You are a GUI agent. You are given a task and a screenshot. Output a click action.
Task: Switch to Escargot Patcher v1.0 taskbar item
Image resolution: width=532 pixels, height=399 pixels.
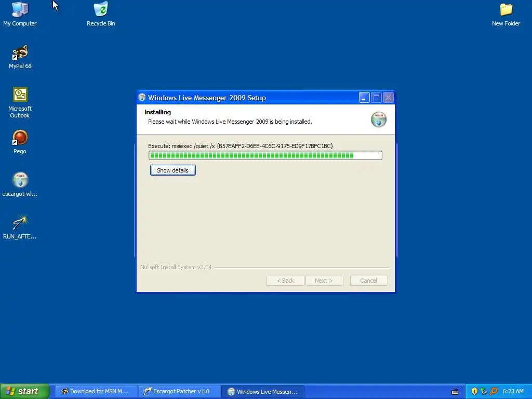click(x=179, y=391)
